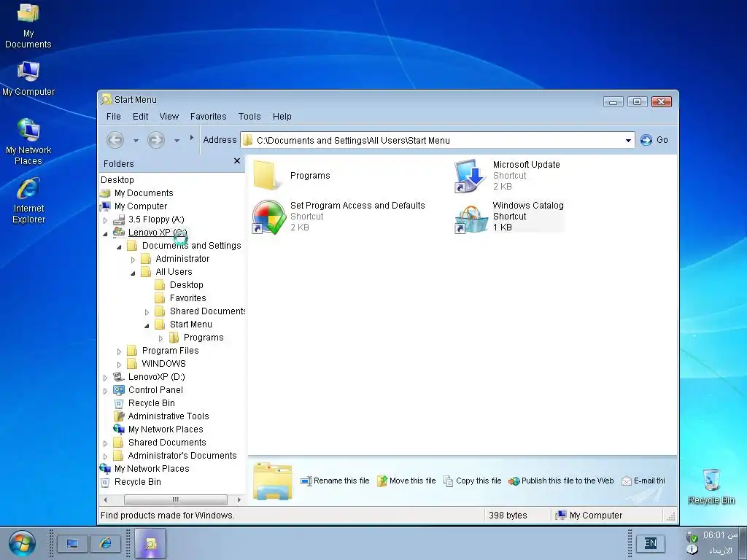Image resolution: width=747 pixels, height=560 pixels.
Task: Collapse the Lenovo XP (C:) node
Action: tap(105, 233)
